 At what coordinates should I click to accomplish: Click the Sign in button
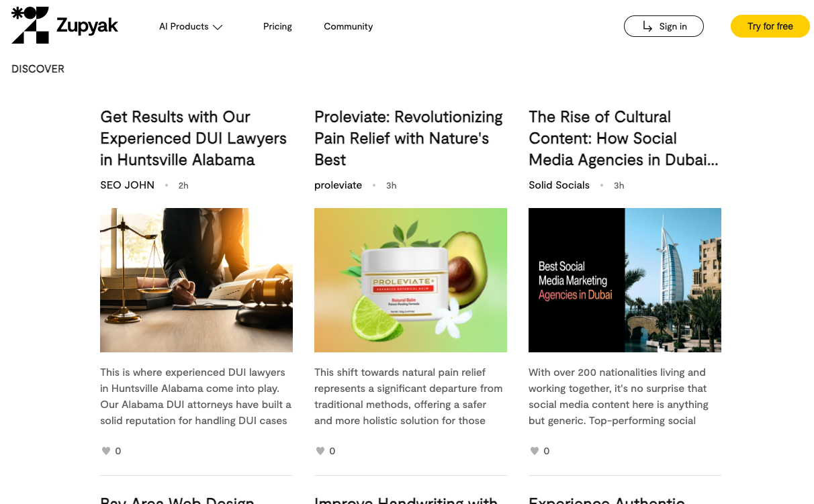(664, 26)
